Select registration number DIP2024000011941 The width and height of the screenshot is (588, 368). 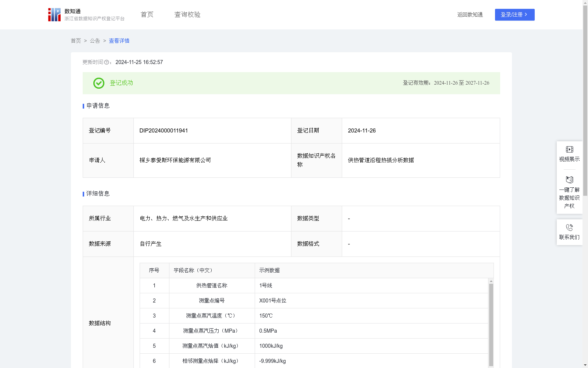coord(164,131)
